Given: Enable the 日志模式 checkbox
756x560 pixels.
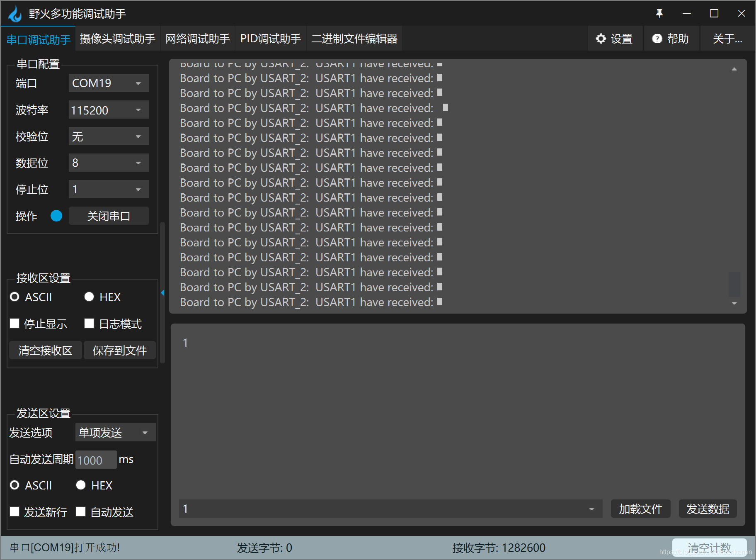Looking at the screenshot, I should pos(89,323).
